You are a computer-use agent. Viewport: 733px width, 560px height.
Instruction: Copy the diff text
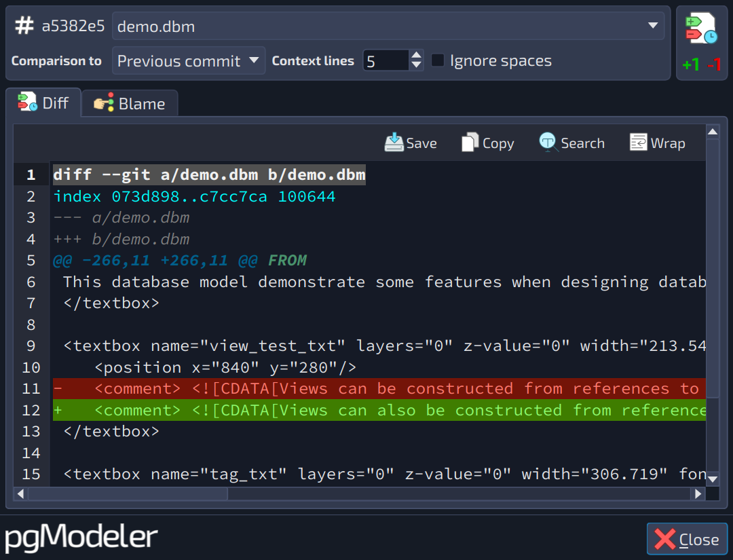point(487,143)
